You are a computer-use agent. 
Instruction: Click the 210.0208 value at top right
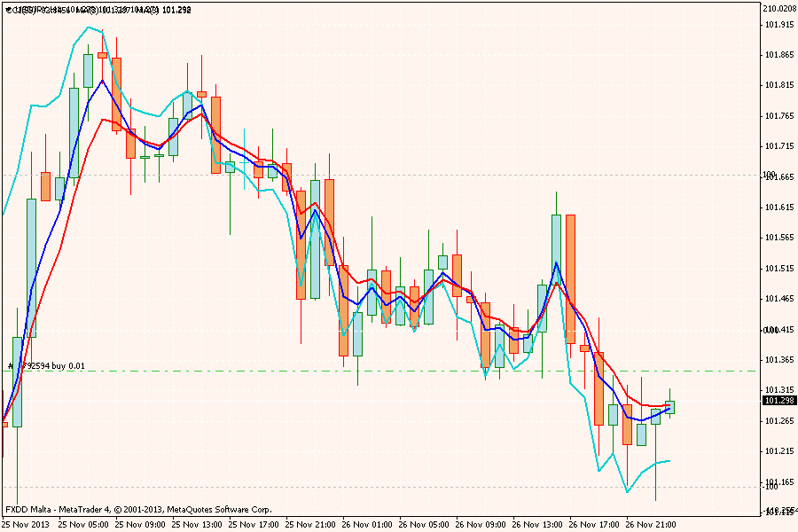coord(778,8)
